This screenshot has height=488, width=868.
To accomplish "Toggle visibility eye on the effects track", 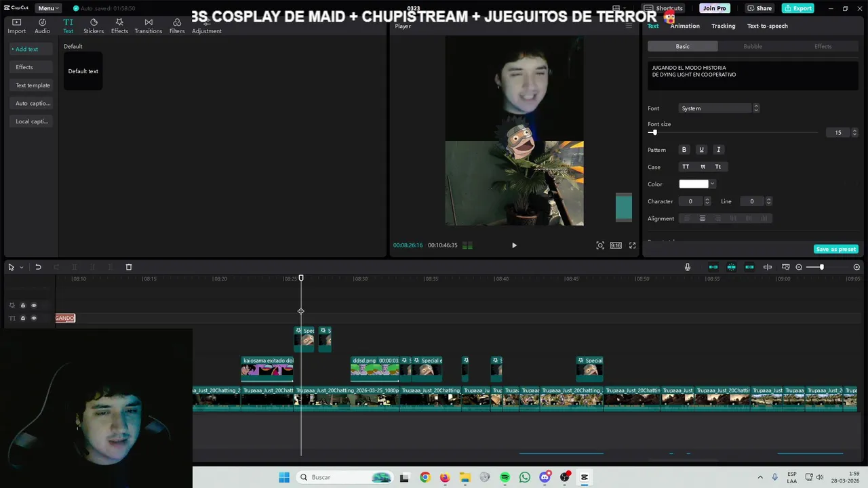I will click(33, 305).
